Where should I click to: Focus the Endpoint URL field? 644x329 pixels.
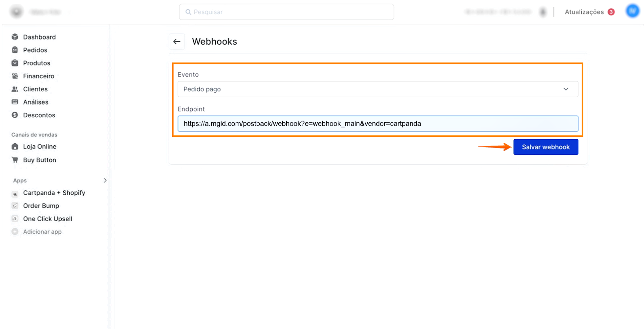(x=377, y=124)
